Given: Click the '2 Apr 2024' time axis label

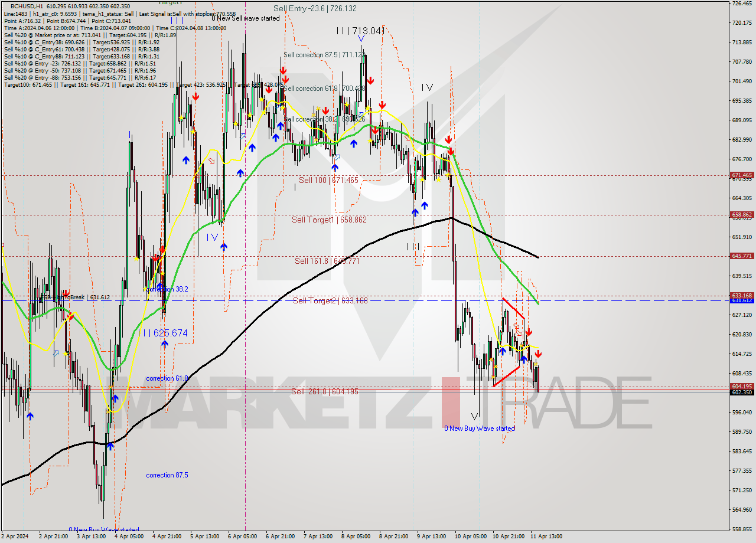Looking at the screenshot, I should tap(16, 537).
